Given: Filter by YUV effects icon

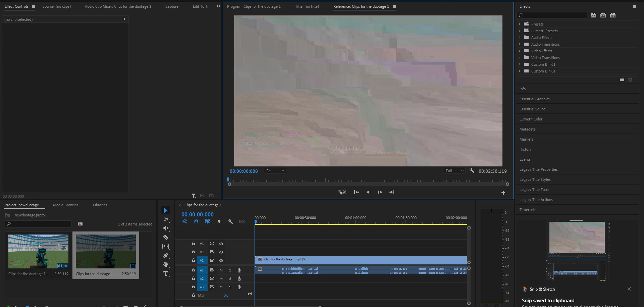Looking at the screenshot, I should 613,15.
